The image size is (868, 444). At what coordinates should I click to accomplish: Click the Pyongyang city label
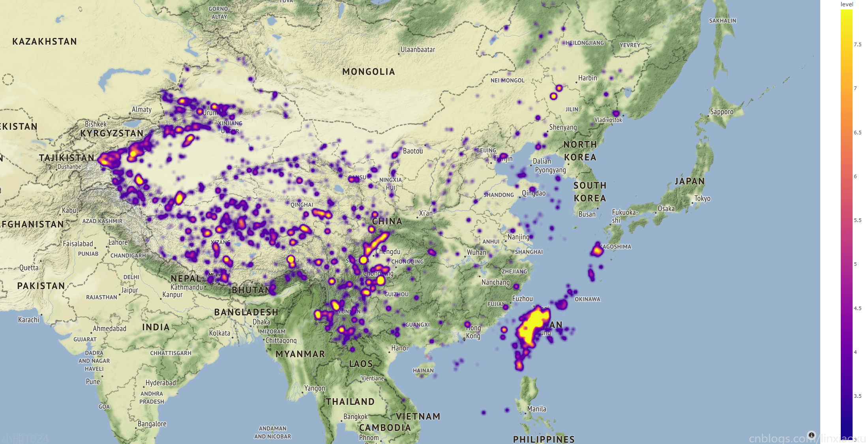tap(550, 170)
